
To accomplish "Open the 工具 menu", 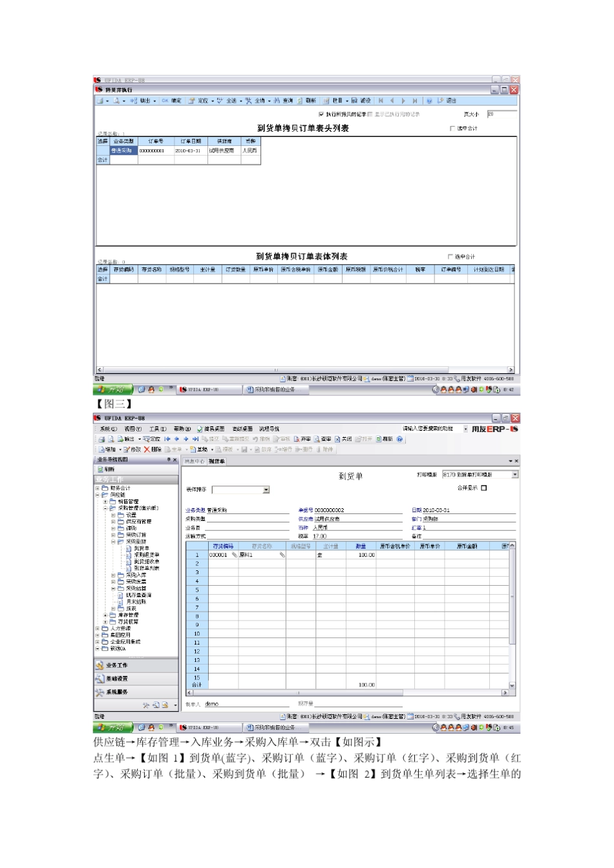I will click(x=158, y=429).
